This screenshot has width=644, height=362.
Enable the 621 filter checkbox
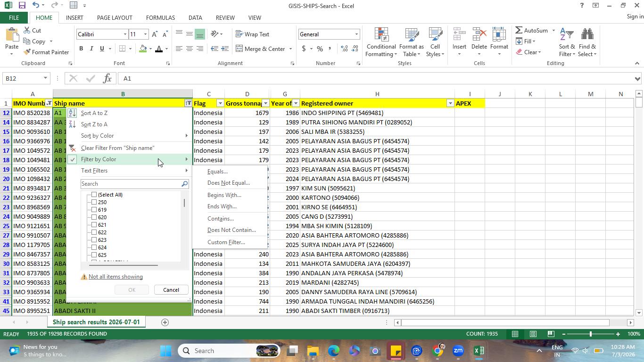pyautogui.click(x=94, y=225)
